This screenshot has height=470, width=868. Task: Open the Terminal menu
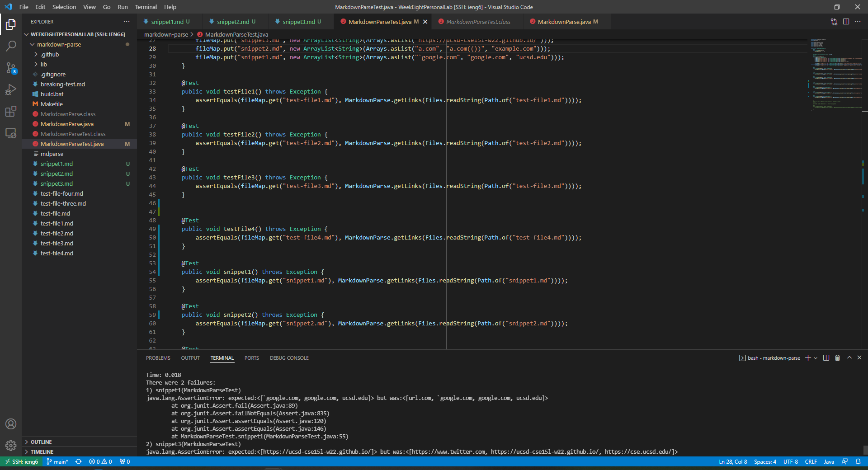click(x=146, y=7)
